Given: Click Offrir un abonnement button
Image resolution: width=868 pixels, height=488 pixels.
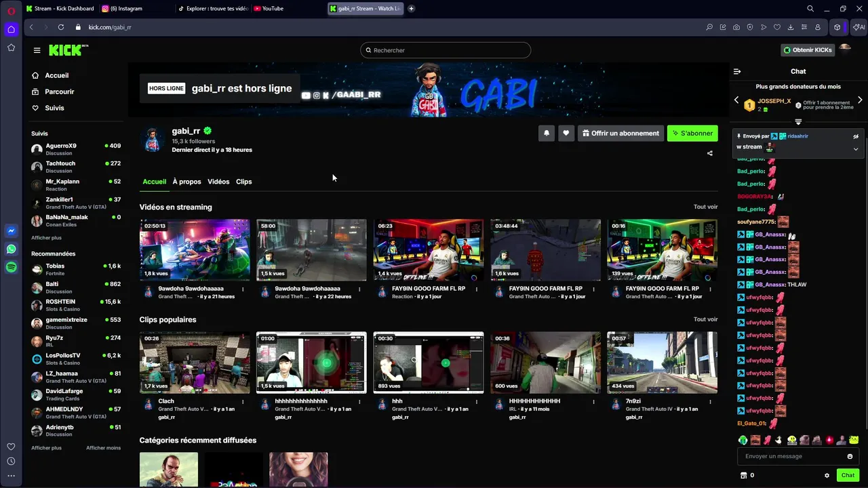Looking at the screenshot, I should [620, 134].
